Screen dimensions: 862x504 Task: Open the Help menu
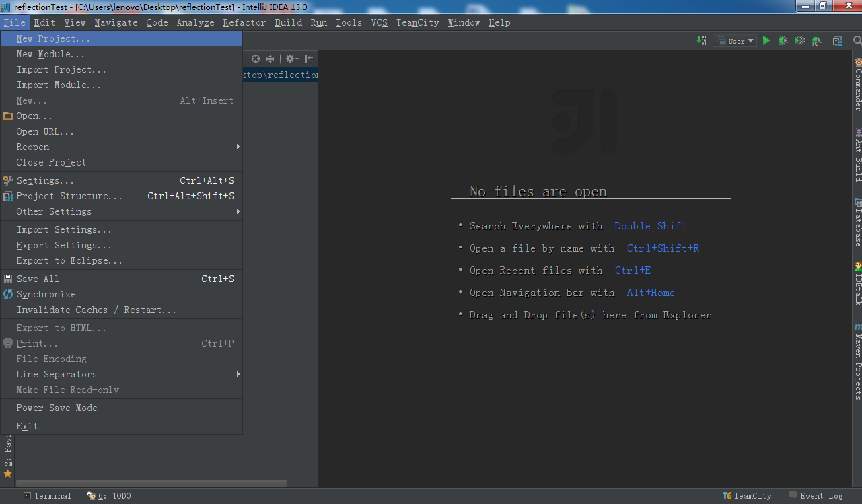499,22
